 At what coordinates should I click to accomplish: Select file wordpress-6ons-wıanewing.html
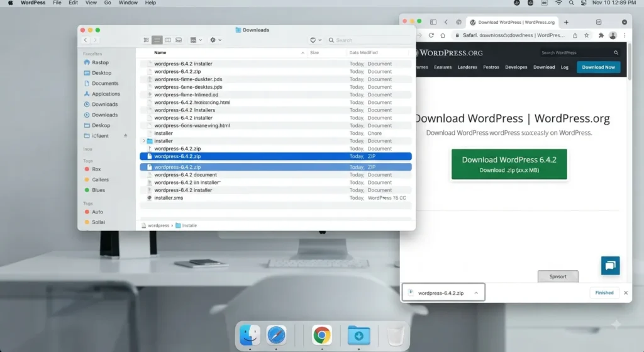275,125
